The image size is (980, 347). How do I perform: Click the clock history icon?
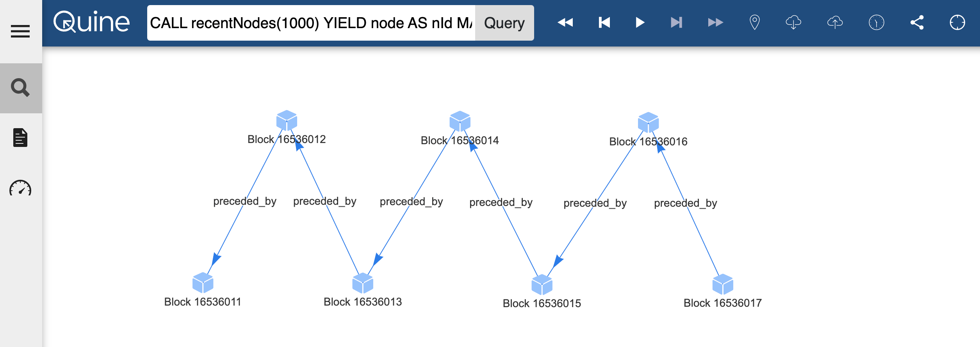point(876,23)
